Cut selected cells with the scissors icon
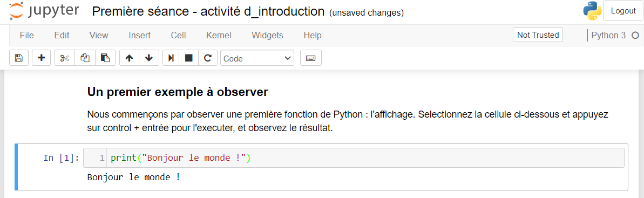Image resolution: width=644 pixels, height=198 pixels. 64,58
